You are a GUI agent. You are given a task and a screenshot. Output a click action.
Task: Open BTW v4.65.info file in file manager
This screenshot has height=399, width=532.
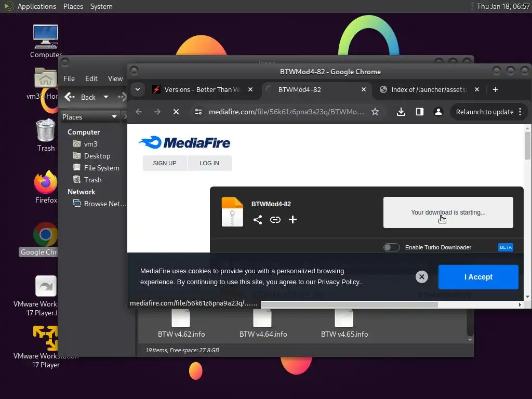(344, 323)
